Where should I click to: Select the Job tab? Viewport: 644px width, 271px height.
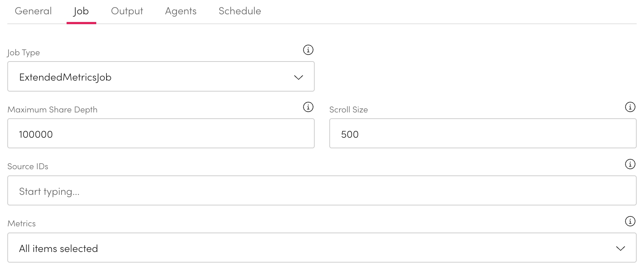tap(81, 11)
